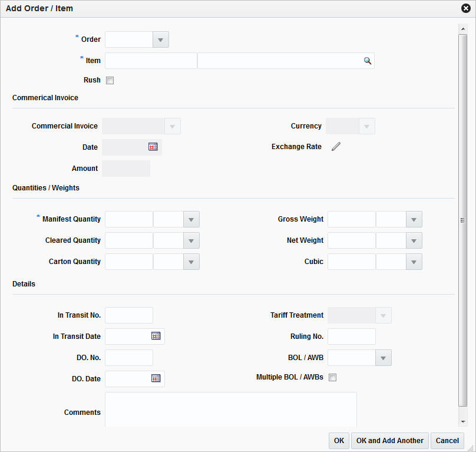Close the Add Order / Item dialog
Screen dimensions: 476x452
pos(465,8)
